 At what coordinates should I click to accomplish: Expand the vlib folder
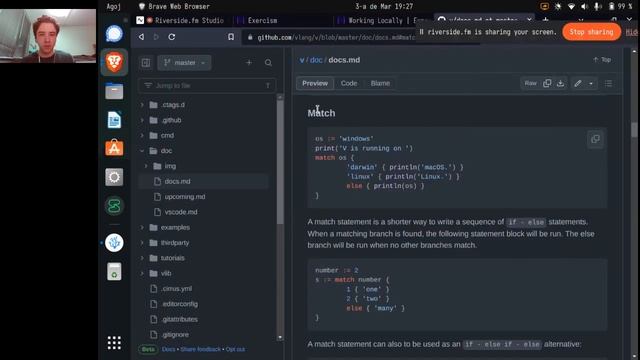click(x=142, y=273)
